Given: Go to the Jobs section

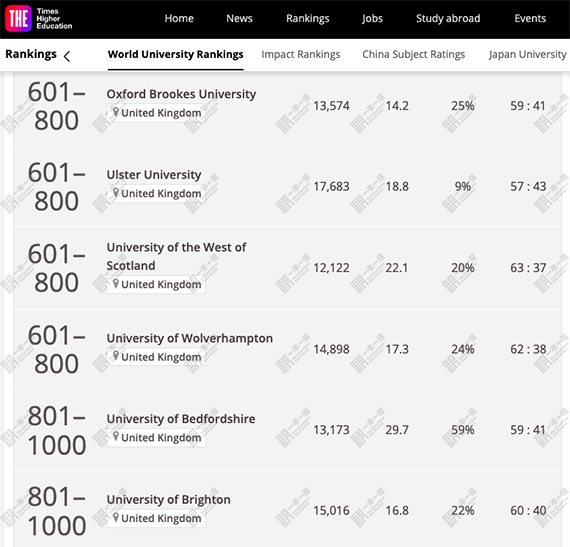Looking at the screenshot, I should click(x=372, y=19).
